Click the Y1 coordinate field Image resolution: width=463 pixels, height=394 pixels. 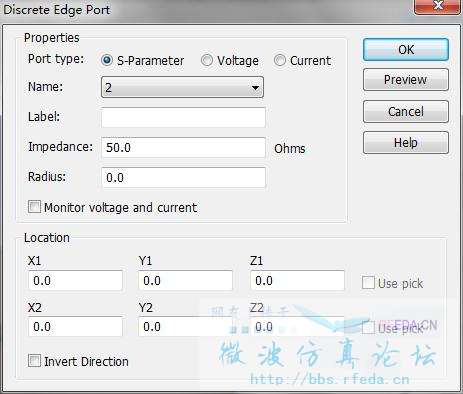(x=185, y=281)
